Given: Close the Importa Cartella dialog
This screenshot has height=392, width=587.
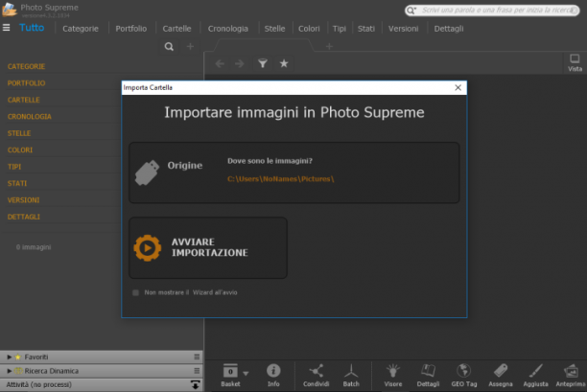Looking at the screenshot, I should (458, 87).
